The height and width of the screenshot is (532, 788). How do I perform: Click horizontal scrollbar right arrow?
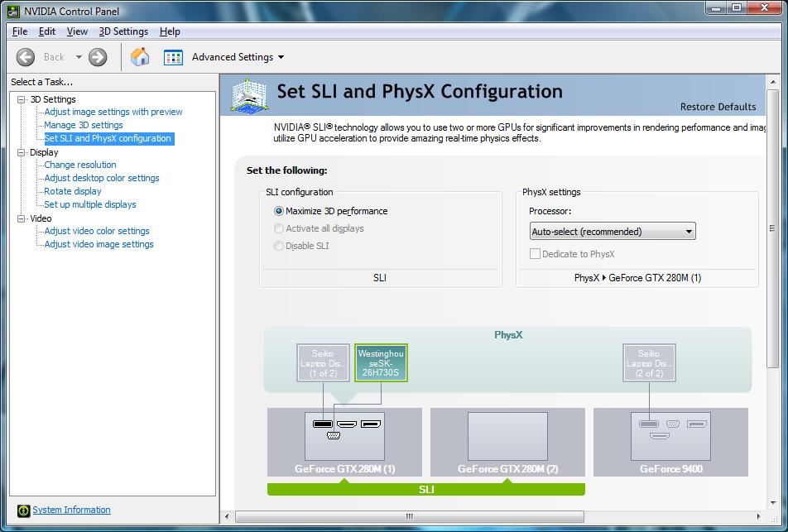coord(758,516)
